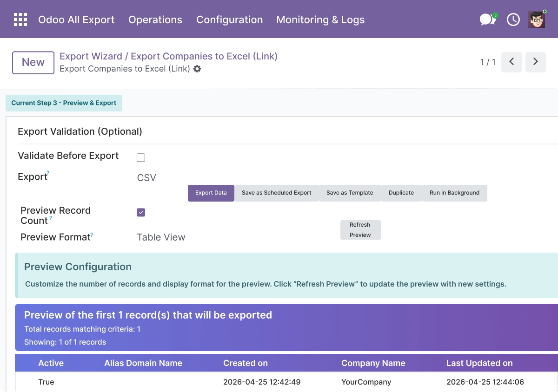This screenshot has width=558, height=392.
Task: Click the Refresh Preview button
Action: click(360, 230)
